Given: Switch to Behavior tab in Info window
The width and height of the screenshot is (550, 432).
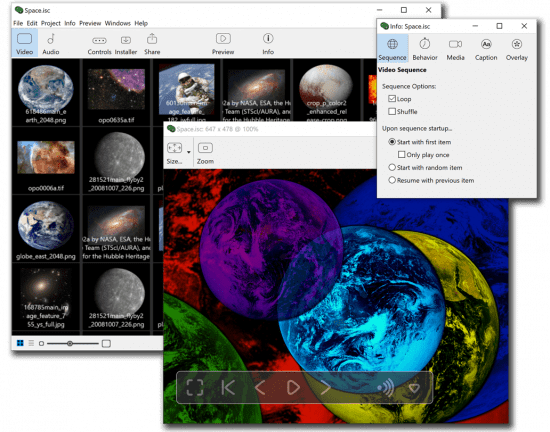Looking at the screenshot, I should [425, 49].
